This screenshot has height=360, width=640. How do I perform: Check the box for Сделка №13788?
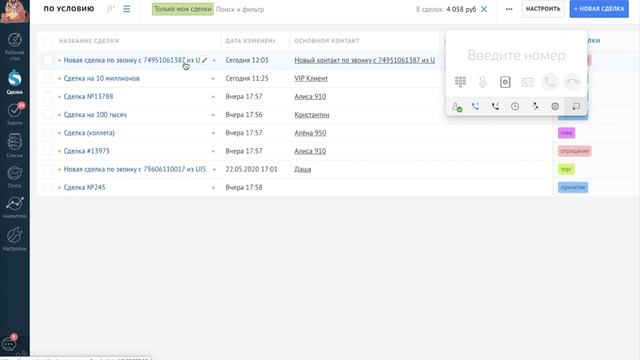(48, 97)
